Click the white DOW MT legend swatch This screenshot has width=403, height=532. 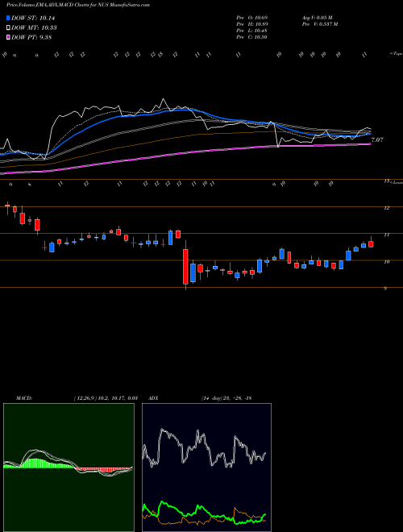click(x=8, y=28)
